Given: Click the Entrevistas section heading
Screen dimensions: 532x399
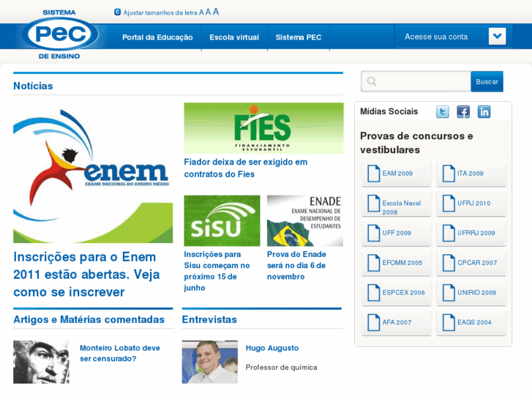Looking at the screenshot, I should click(209, 319).
